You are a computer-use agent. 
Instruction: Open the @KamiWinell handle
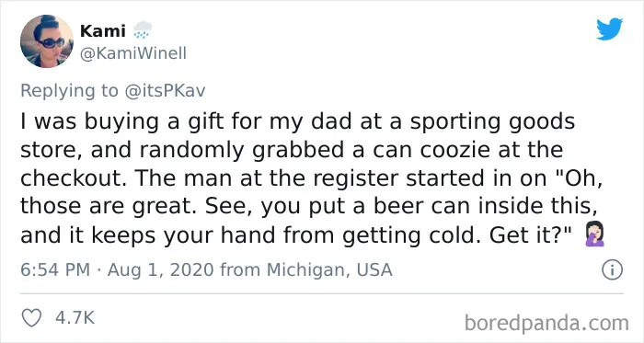pos(133,53)
